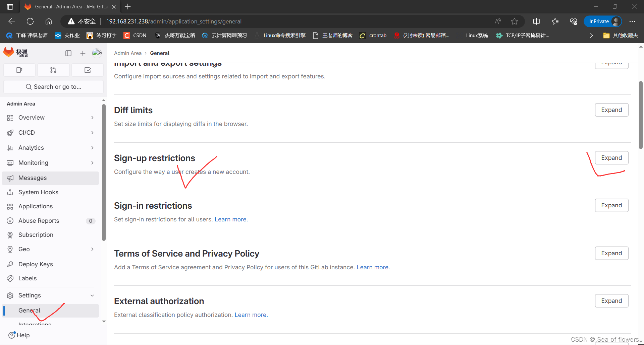Expand the Sign-up restrictions section
The width and height of the screenshot is (644, 345).
pos(611,158)
